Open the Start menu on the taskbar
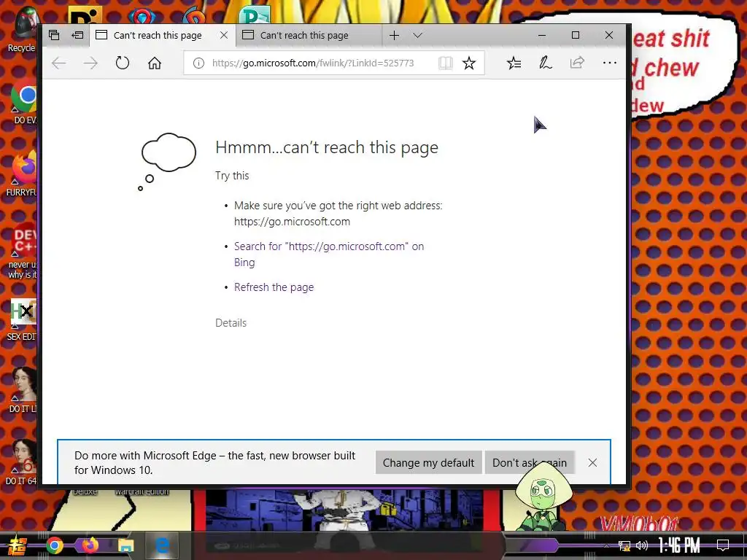The image size is (747, 560). pos(16,545)
